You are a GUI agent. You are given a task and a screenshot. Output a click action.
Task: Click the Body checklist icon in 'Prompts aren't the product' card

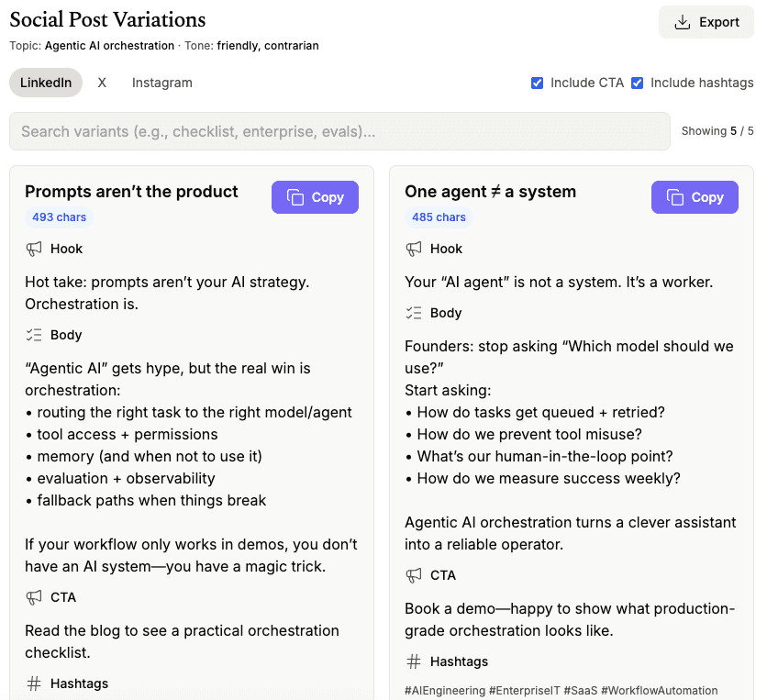[x=34, y=335]
